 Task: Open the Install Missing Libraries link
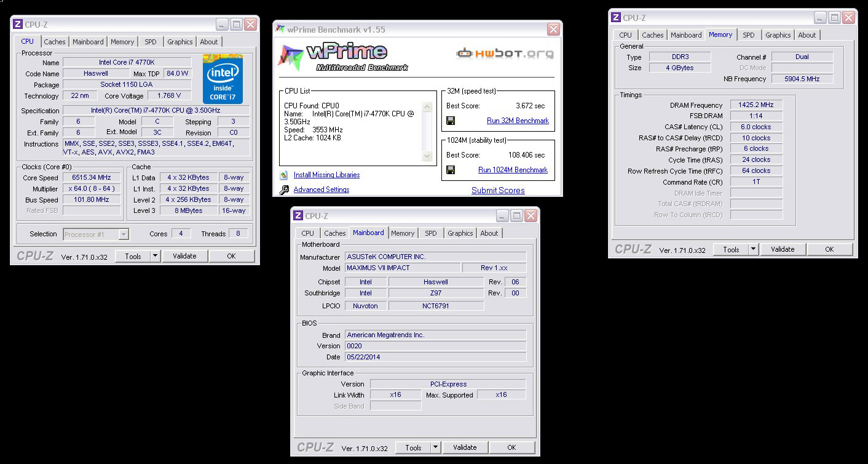[x=327, y=175]
